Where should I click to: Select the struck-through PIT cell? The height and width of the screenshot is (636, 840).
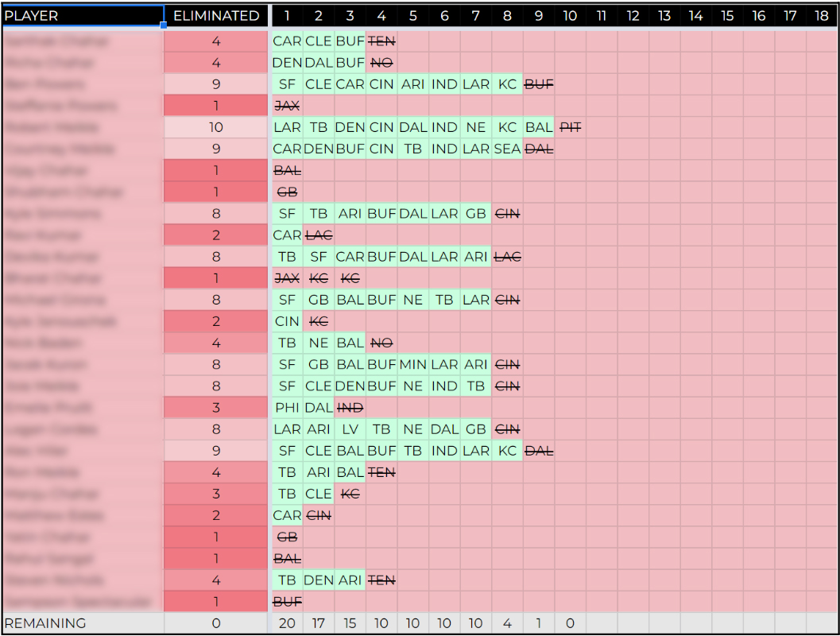pyautogui.click(x=570, y=127)
